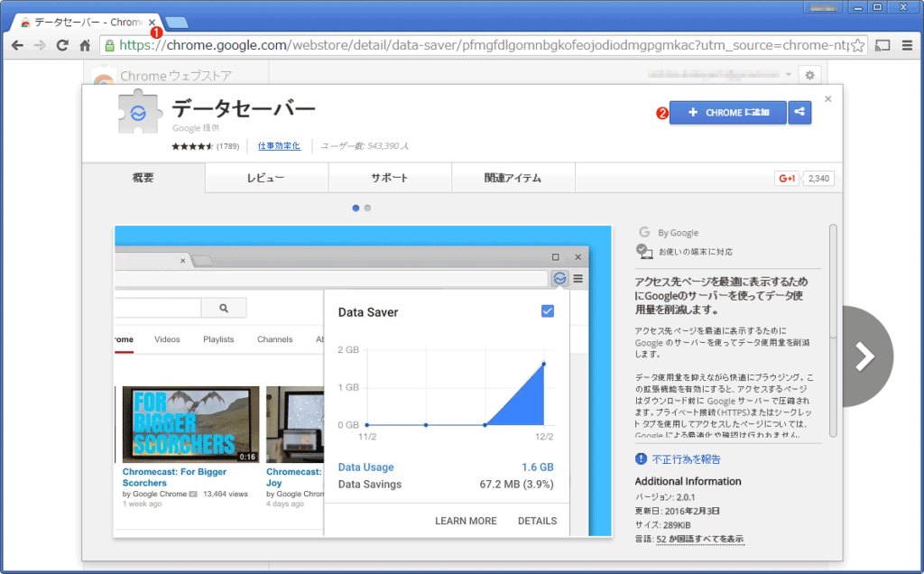Click the description panel scrollbar

coord(833,330)
